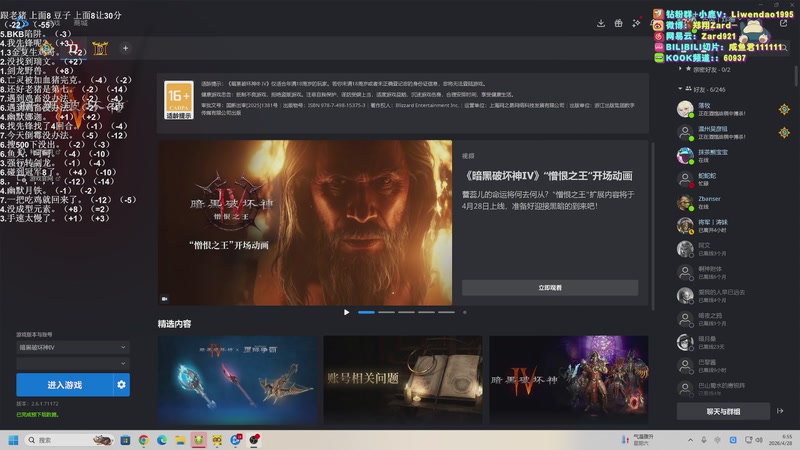The image size is (800, 450).
Task: Open game settings gear beside 进入游戏
Action: pos(121,385)
